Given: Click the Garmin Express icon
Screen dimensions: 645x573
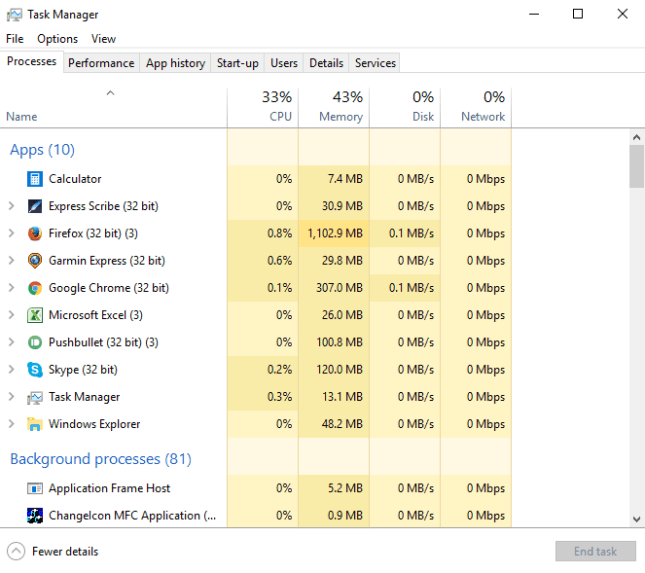Looking at the screenshot, I should point(35,260).
